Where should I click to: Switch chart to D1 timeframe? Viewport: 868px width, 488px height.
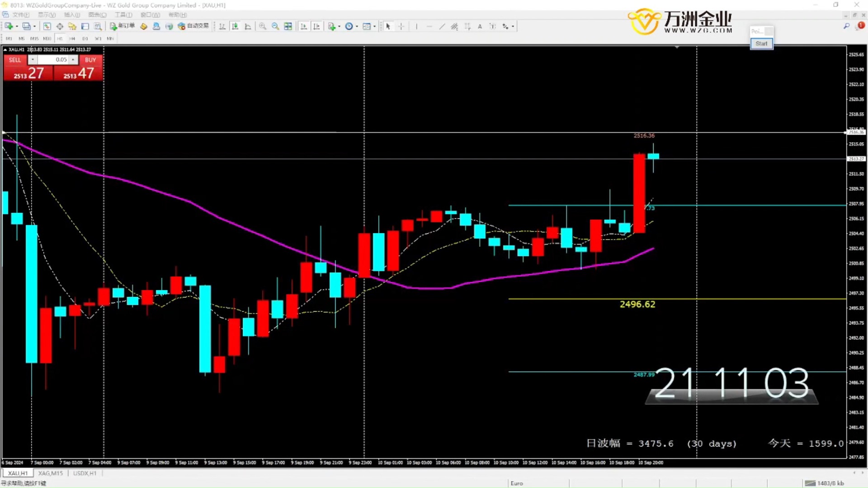[85, 38]
